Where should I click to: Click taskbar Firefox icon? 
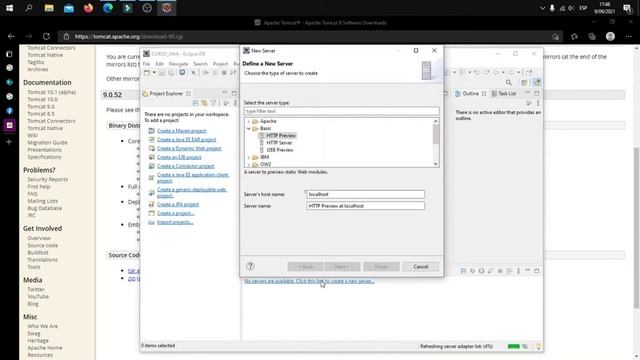click(88, 8)
